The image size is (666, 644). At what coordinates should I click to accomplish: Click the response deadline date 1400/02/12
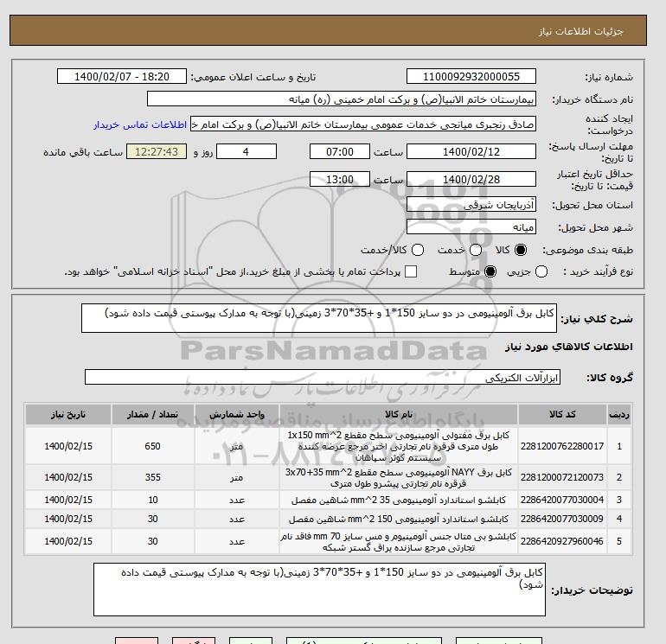coord(471,151)
